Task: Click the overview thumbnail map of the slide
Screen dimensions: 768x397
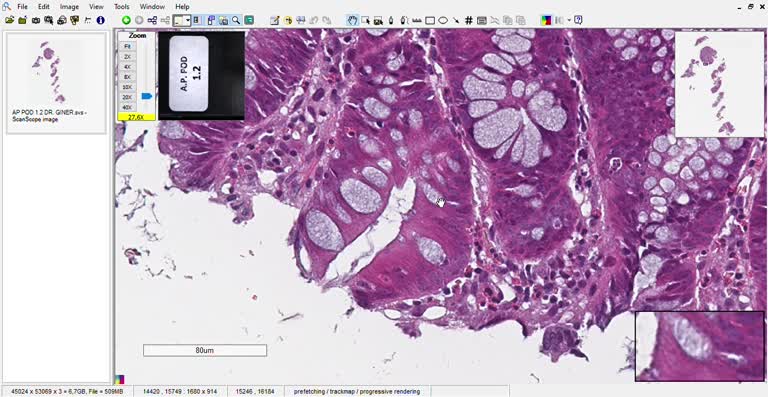Action: point(719,84)
